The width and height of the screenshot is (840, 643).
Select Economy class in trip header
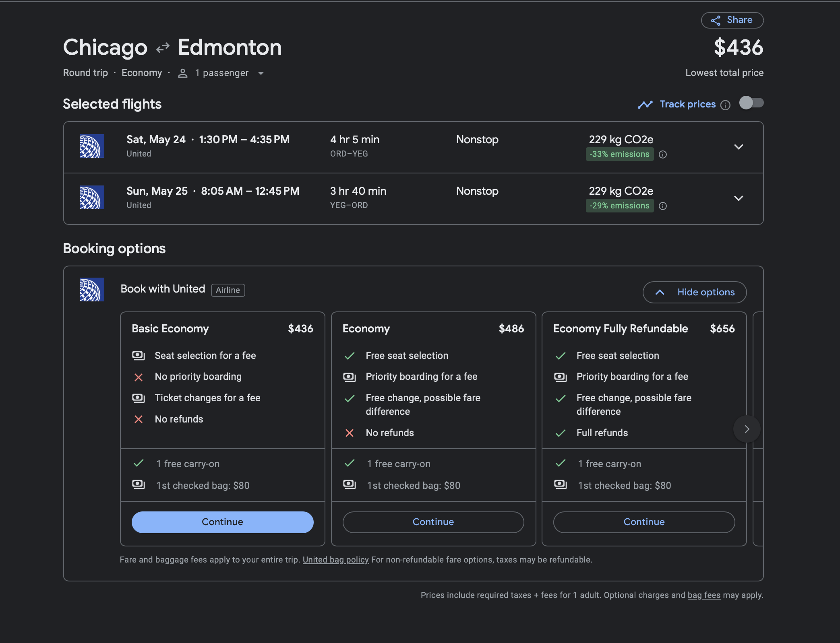(x=142, y=72)
